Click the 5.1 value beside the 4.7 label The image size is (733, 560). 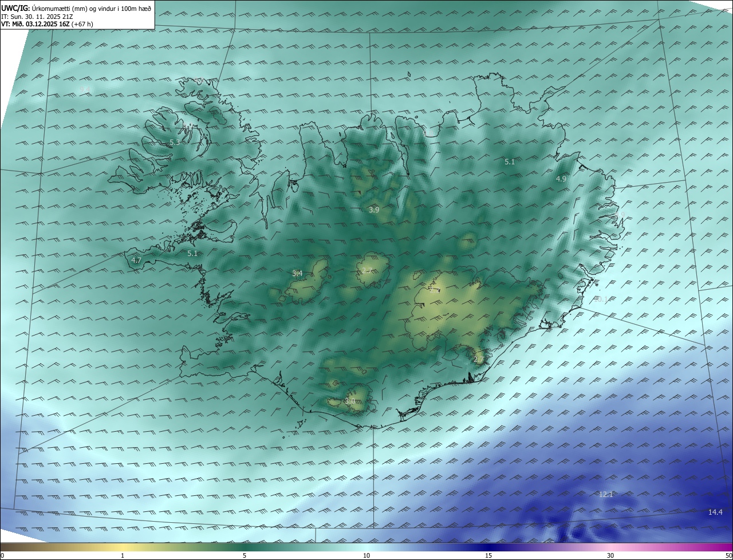[x=192, y=253]
